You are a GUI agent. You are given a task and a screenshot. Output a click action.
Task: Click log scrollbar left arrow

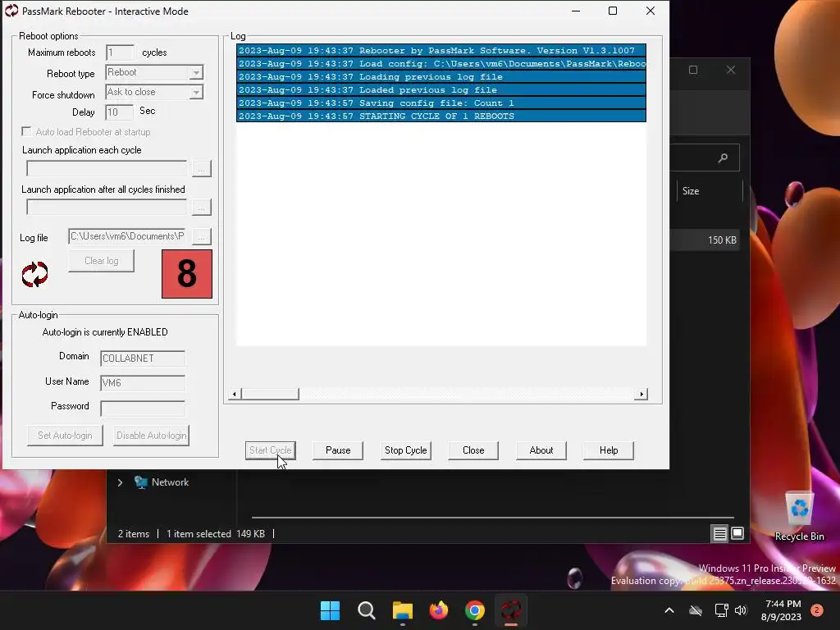tap(234, 395)
